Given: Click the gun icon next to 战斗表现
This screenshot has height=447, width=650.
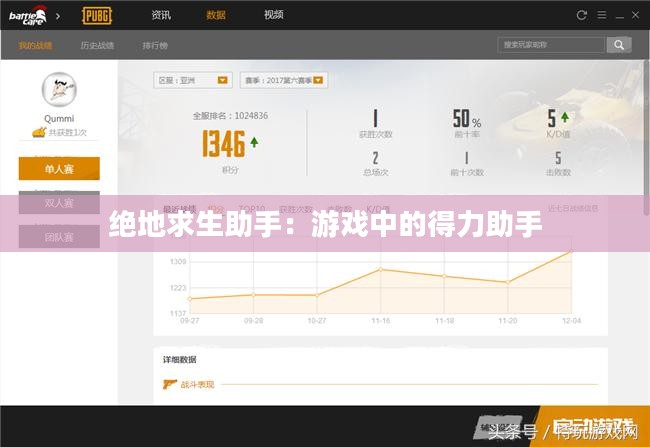Looking at the screenshot, I should click(x=170, y=384).
